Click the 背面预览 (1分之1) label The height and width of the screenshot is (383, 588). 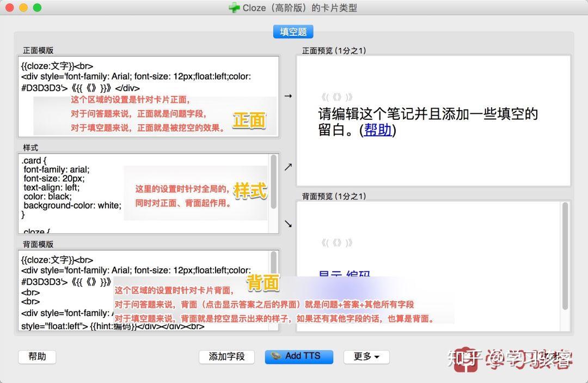[334, 196]
